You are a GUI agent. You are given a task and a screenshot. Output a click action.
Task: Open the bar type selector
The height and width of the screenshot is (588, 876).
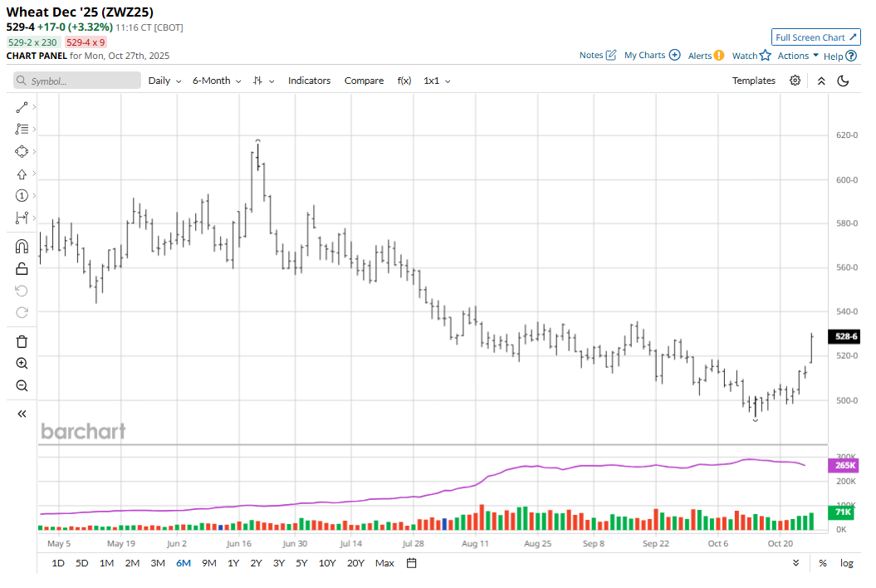263,81
